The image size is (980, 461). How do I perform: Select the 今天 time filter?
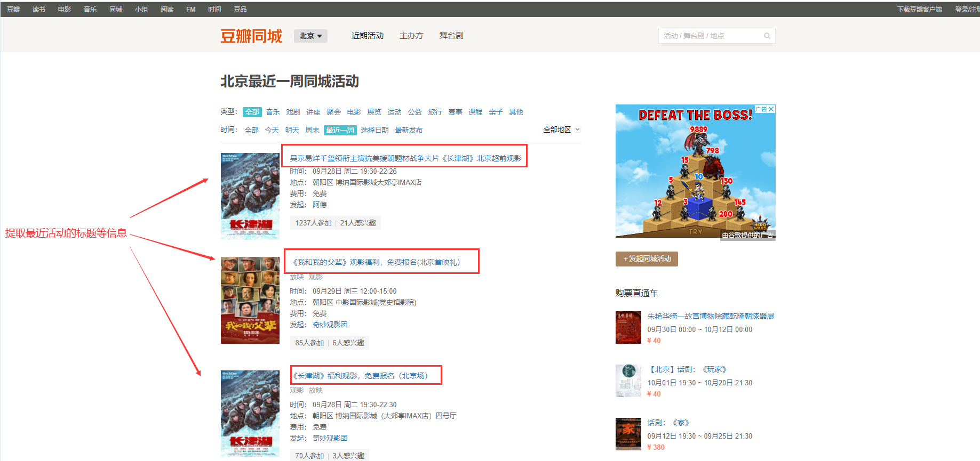pos(272,130)
